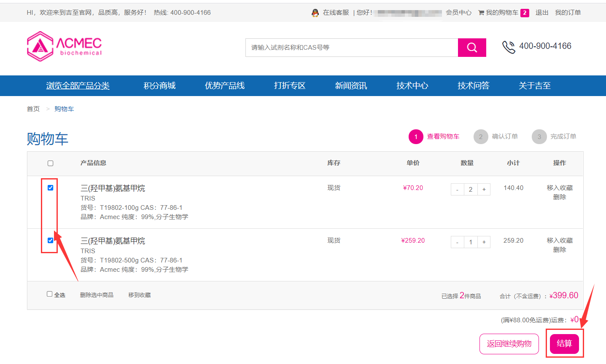Increase quantity of T19802-500g item
606x364 pixels.
pos(484,242)
